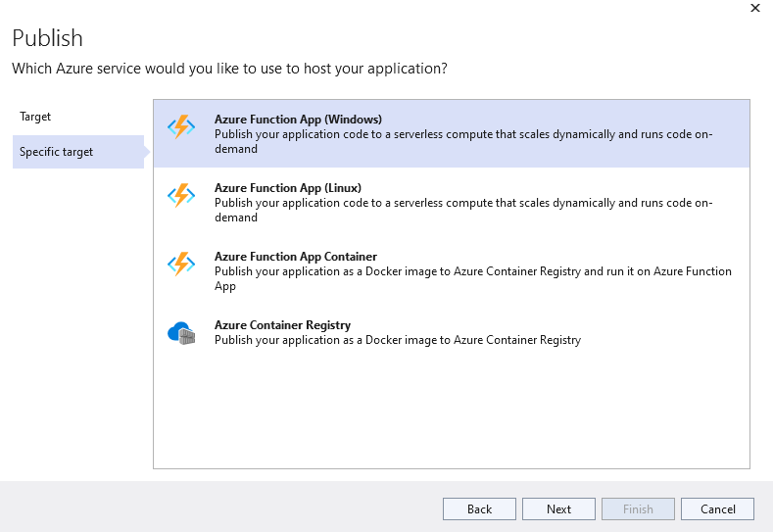Choose Azure Function App Container title
The width and height of the screenshot is (773, 532).
(296, 257)
